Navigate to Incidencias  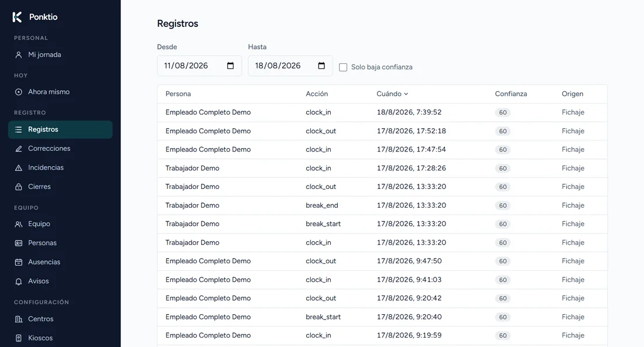click(x=60, y=167)
